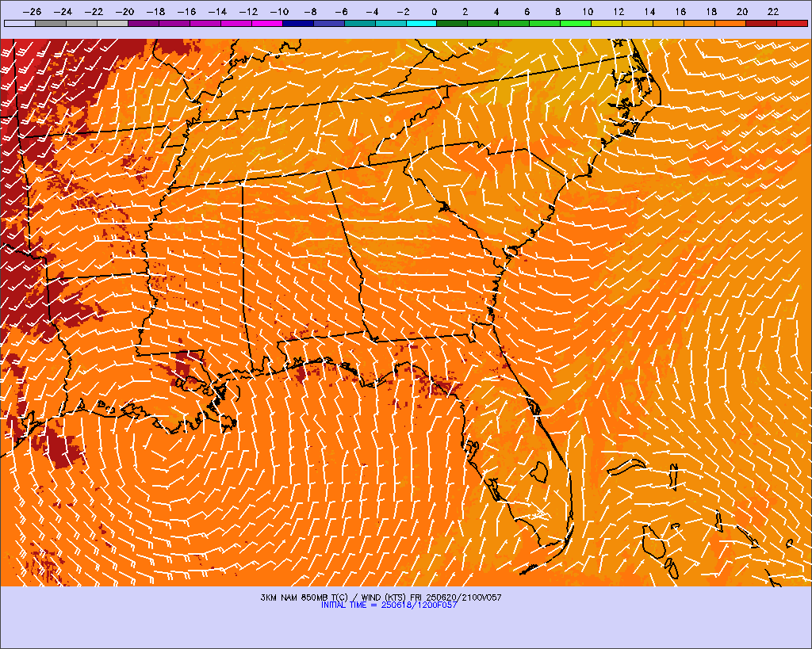Click the orange swatch between 18 and 20

click(730, 23)
